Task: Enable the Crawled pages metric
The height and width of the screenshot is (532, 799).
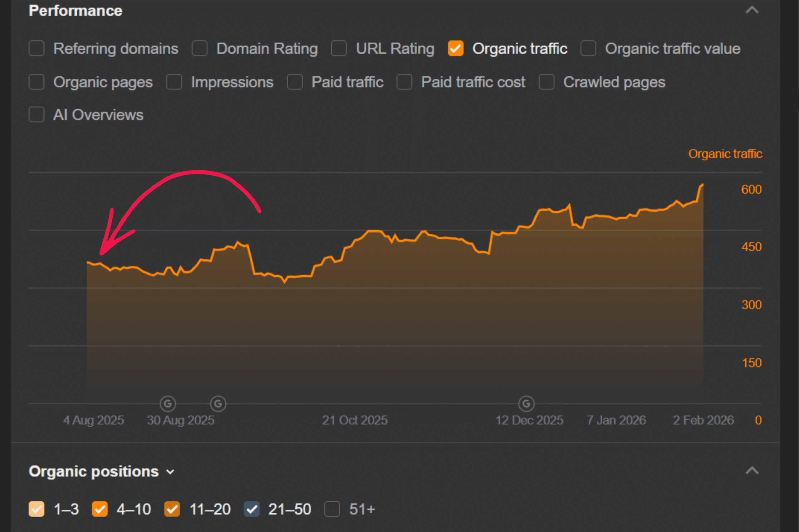Action: [x=547, y=82]
